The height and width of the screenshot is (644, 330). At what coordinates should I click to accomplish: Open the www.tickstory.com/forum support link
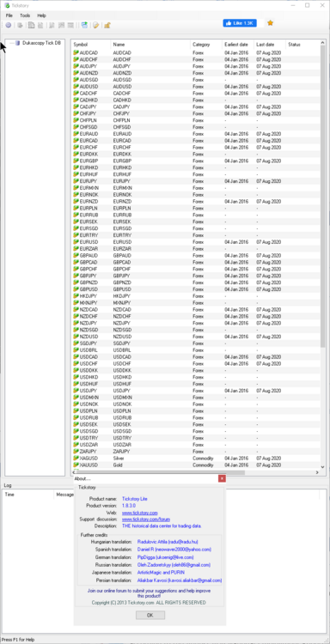pos(146,519)
